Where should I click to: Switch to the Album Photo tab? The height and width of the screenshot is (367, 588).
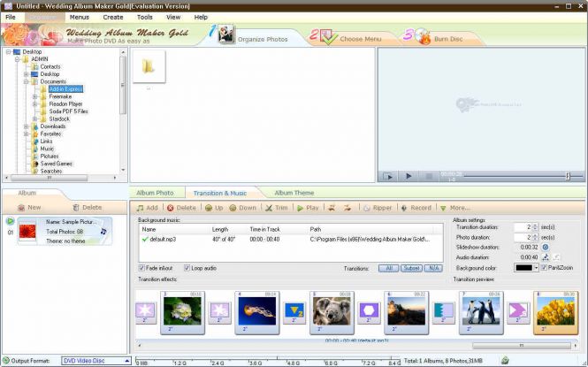[x=155, y=193]
